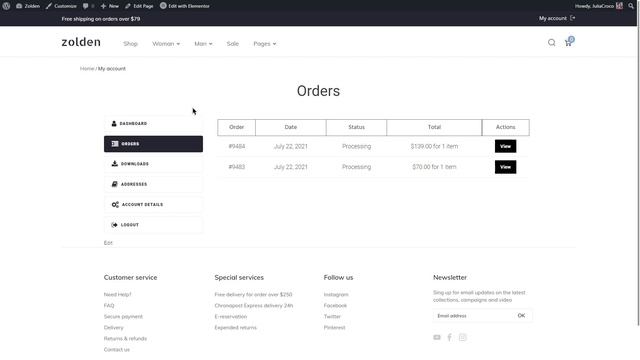The image size is (640, 360).
Task: Open the E-reservation footer link
Action: (x=231, y=316)
